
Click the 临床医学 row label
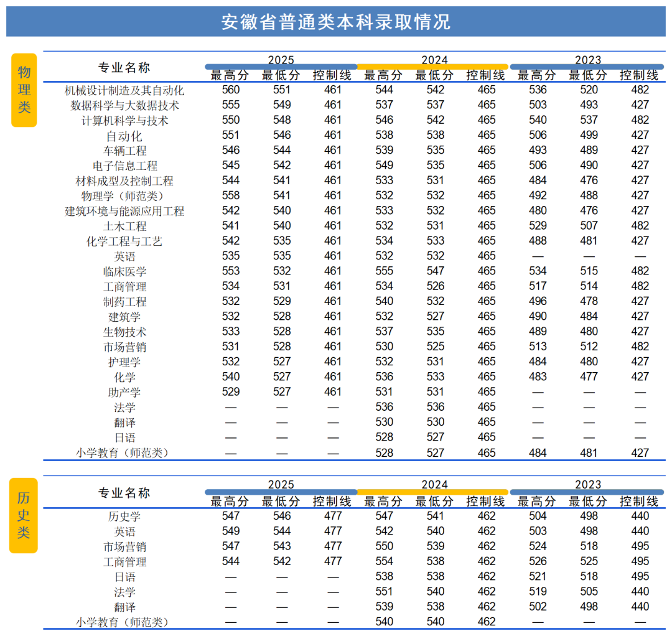(x=124, y=271)
